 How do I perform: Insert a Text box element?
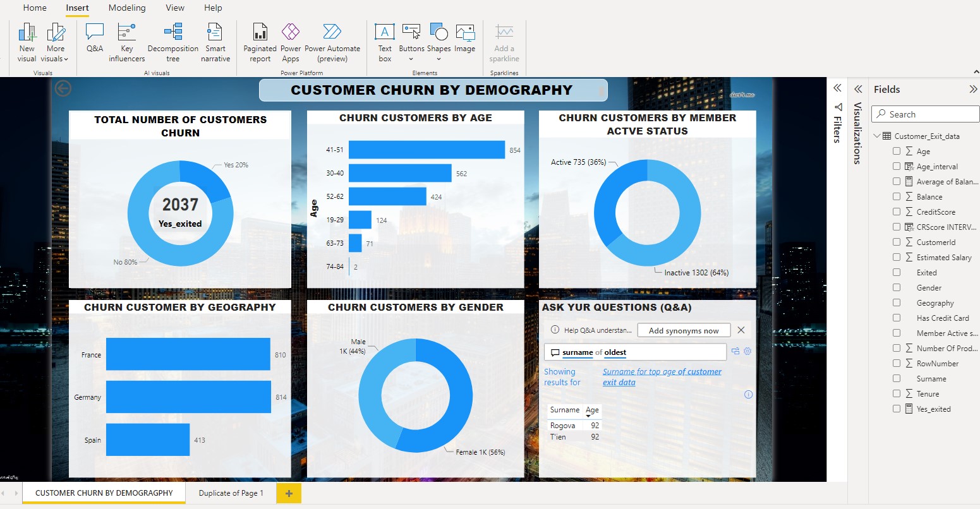[384, 38]
